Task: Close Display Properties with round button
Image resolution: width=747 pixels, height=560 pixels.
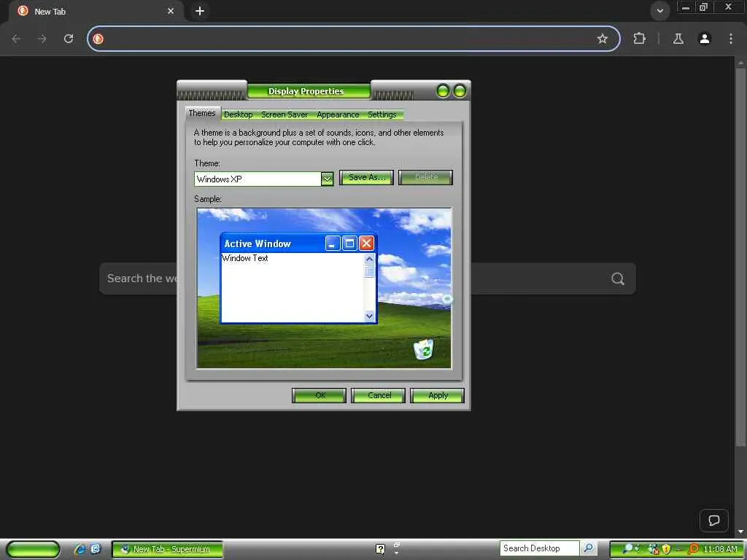Action: point(460,90)
